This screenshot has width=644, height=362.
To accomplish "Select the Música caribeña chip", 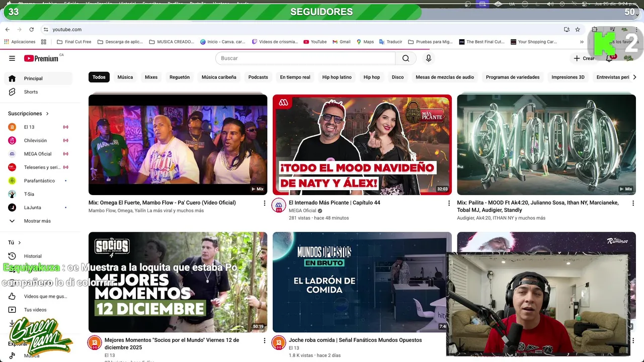I will (x=219, y=77).
